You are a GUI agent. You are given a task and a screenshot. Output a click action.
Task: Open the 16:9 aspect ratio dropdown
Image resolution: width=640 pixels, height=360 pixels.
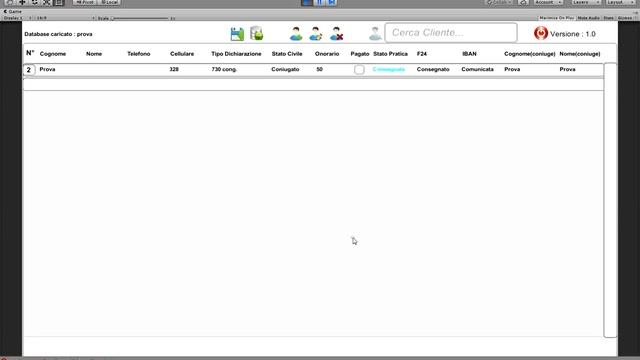coord(64,18)
